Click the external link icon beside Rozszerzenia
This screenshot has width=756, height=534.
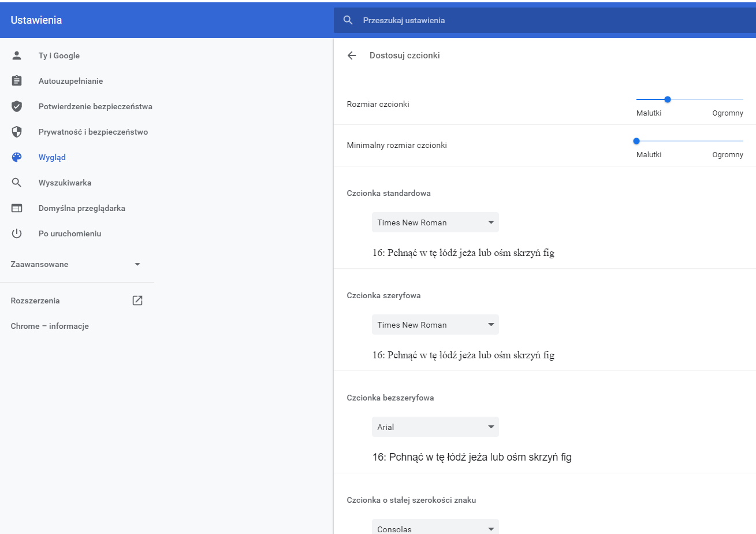pyautogui.click(x=137, y=301)
